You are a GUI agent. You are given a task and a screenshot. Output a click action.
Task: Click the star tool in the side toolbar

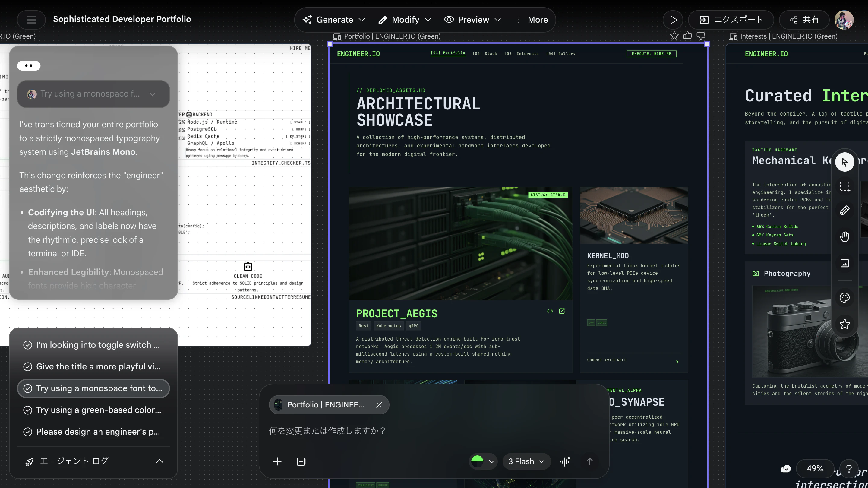click(x=844, y=324)
